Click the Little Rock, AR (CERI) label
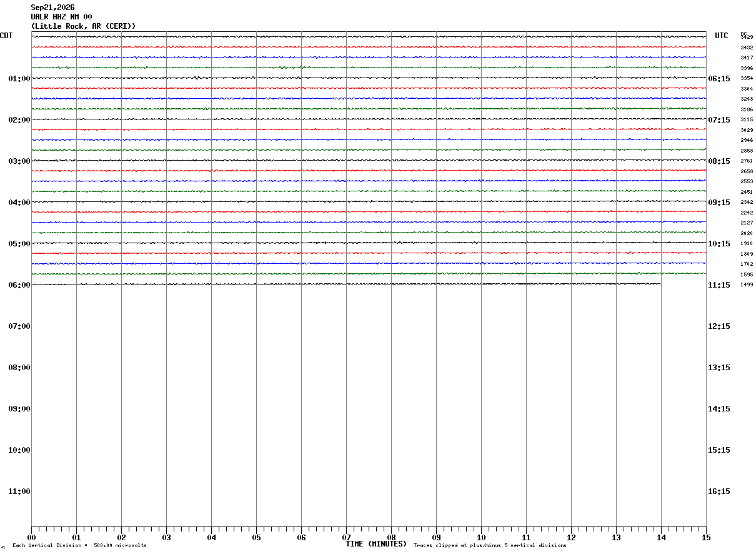Image resolution: width=756 pixels, height=554 pixels. coord(83,26)
